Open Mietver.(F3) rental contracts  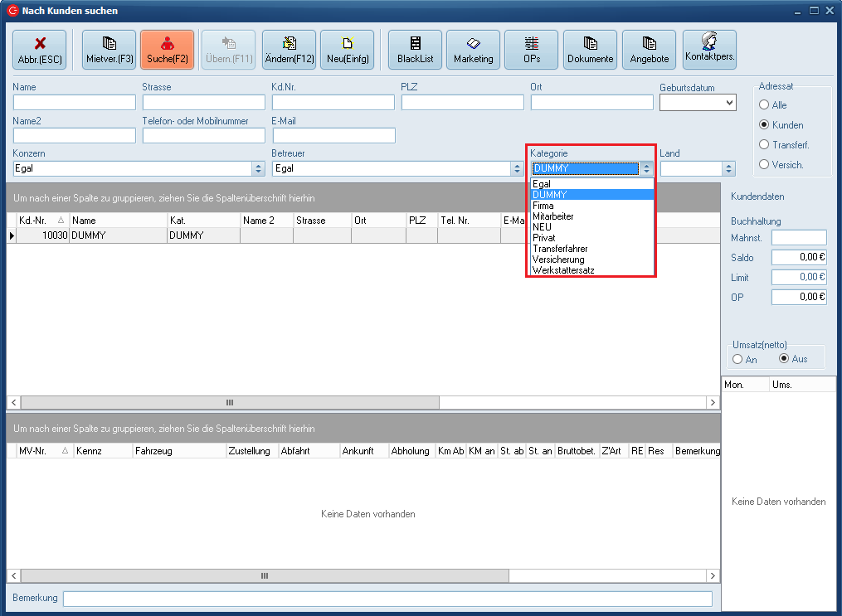point(110,50)
